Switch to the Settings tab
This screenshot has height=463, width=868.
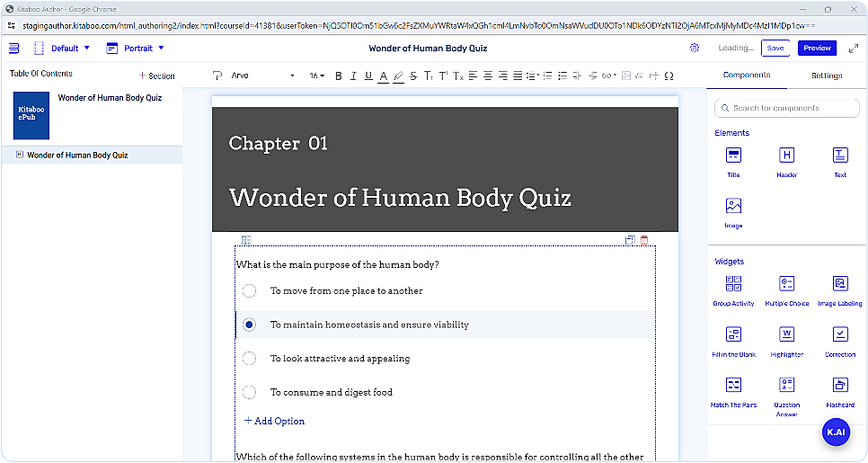pyautogui.click(x=826, y=76)
